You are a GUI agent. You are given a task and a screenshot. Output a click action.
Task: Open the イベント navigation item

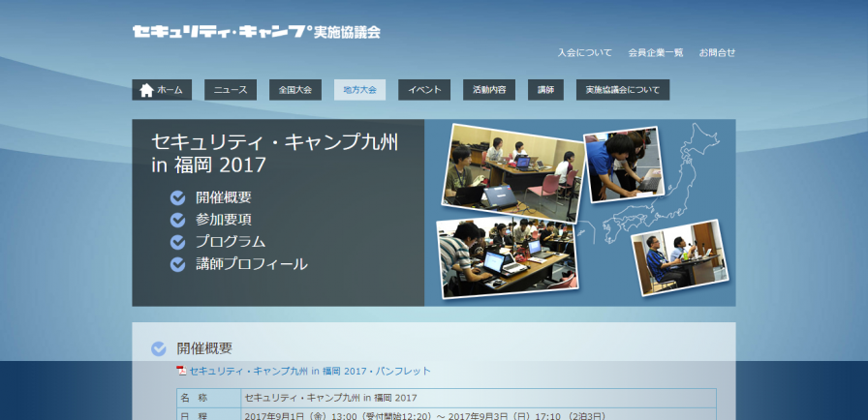(424, 90)
